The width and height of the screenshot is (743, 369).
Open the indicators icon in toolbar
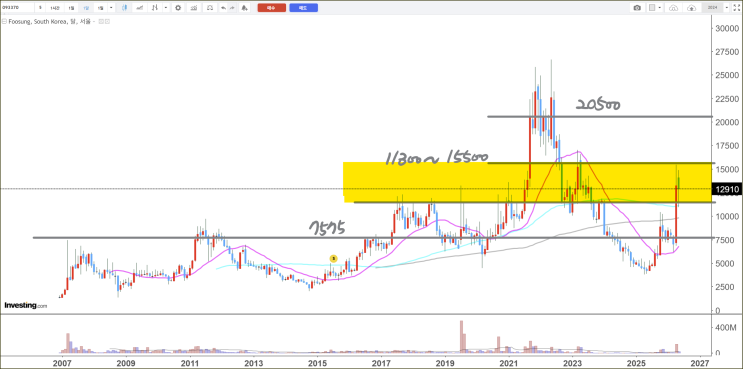pyautogui.click(x=194, y=8)
